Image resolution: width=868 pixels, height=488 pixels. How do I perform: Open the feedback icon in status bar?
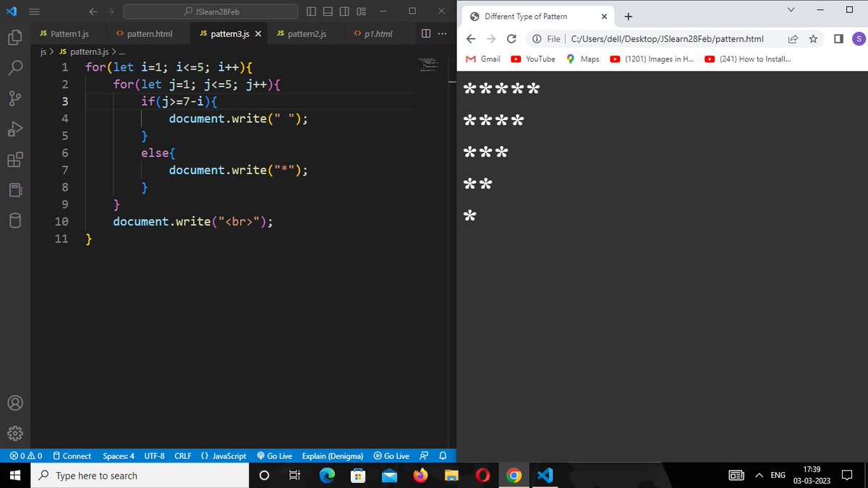pos(425,456)
